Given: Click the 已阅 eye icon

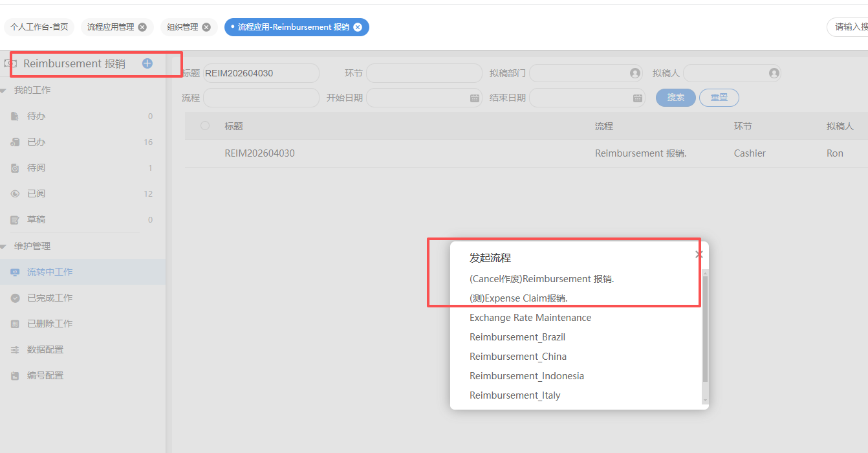Looking at the screenshot, I should (15, 194).
